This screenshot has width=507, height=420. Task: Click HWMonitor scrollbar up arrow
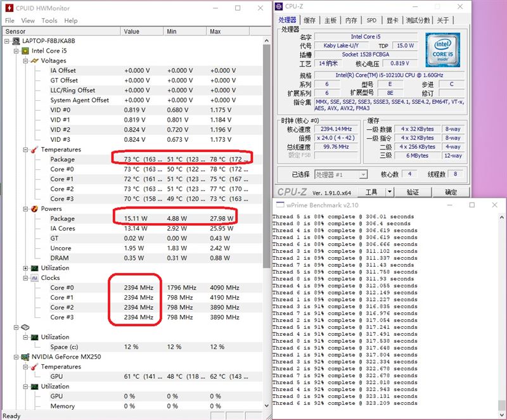[266, 41]
